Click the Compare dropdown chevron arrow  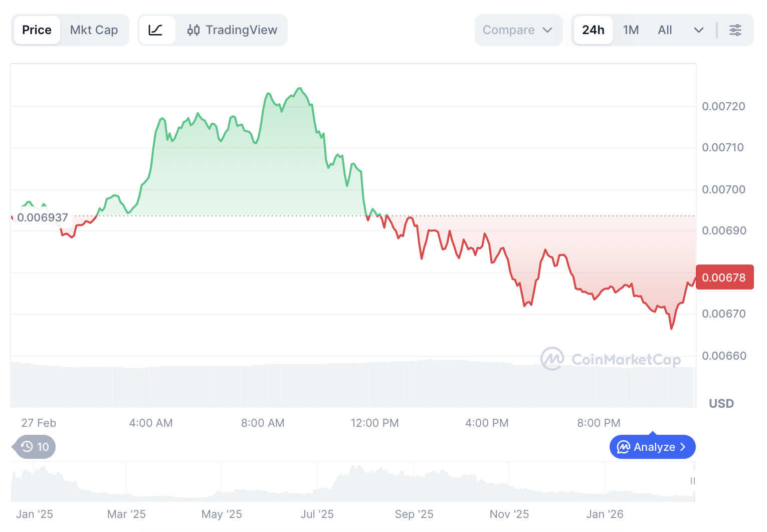point(547,30)
